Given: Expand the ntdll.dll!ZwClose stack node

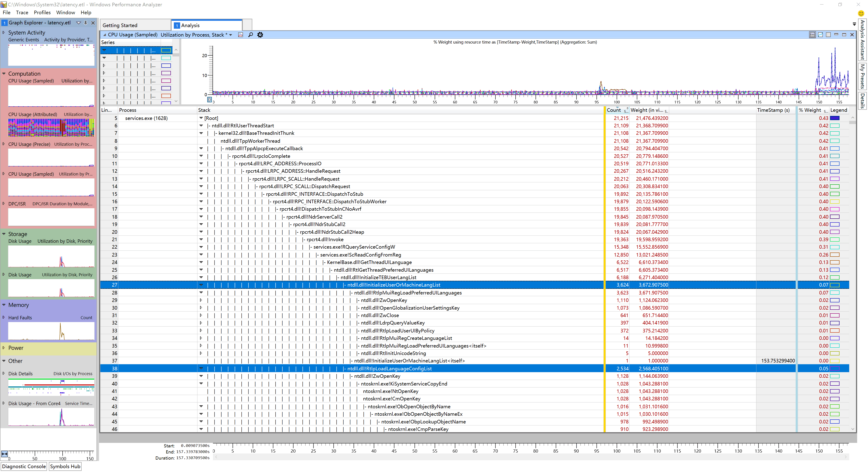Looking at the screenshot, I should coord(201,315).
